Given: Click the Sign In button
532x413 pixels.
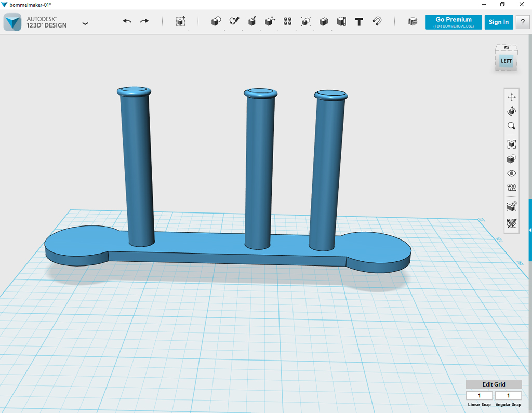Looking at the screenshot, I should pos(499,22).
